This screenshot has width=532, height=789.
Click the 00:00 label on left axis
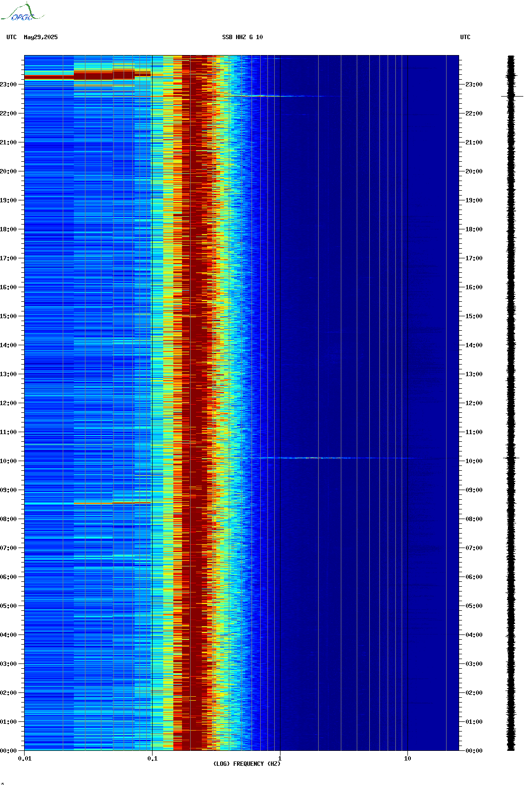pos(8,751)
